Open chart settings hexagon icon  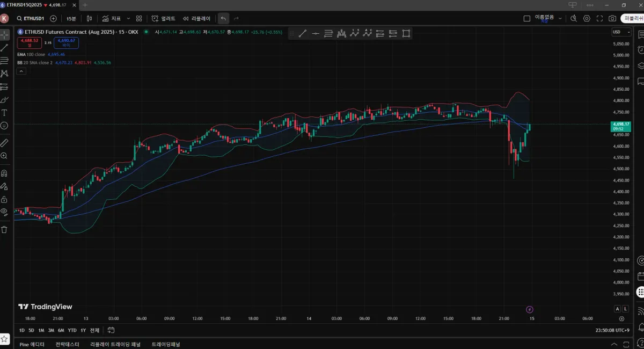click(x=587, y=18)
